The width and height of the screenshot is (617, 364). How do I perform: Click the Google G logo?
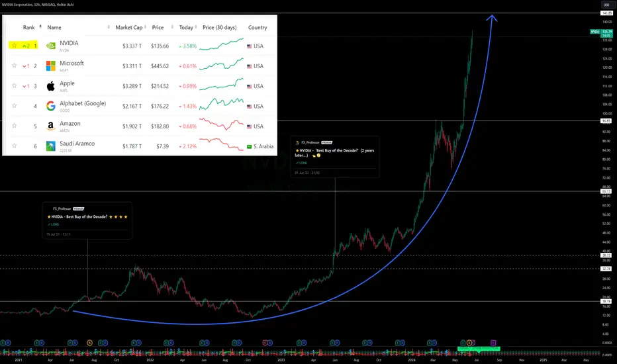51,106
